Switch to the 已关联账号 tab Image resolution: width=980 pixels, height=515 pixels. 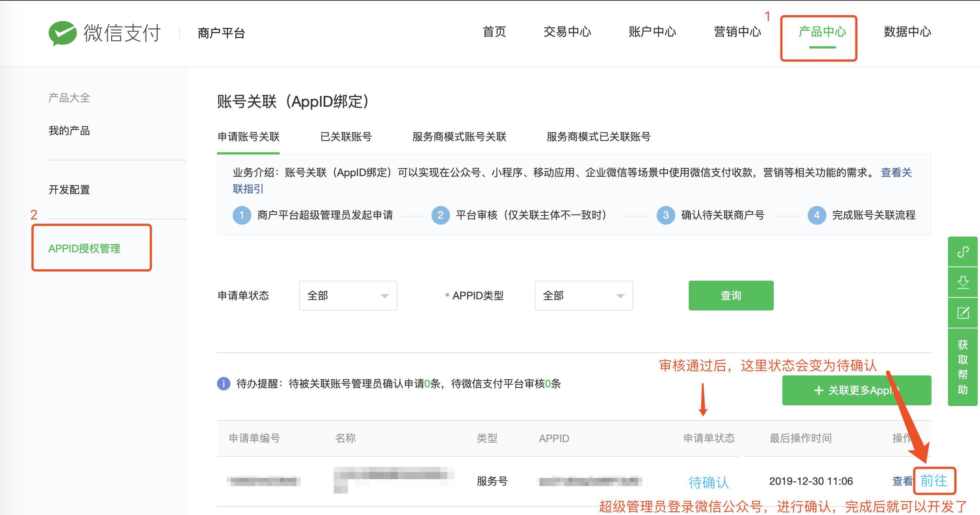point(346,137)
